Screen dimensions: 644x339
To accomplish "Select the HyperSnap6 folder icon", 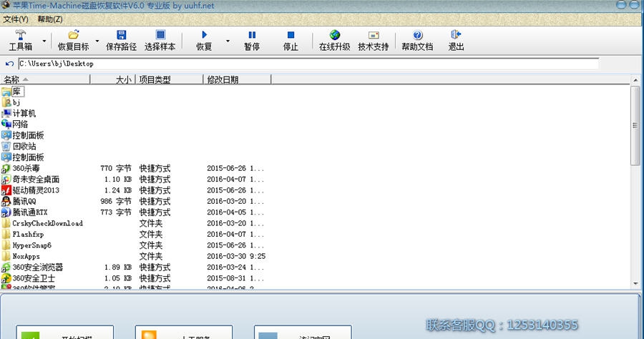I will tap(6, 245).
